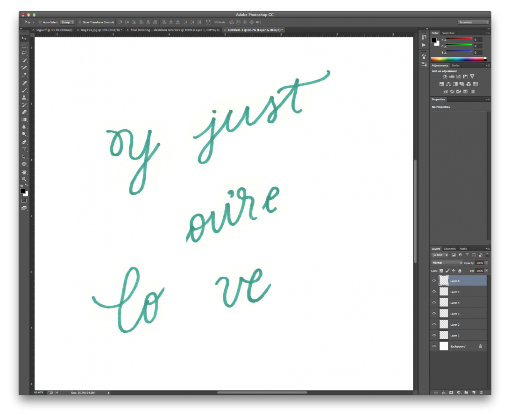
Task: Select the Clone Stamp tool
Action: (24, 97)
